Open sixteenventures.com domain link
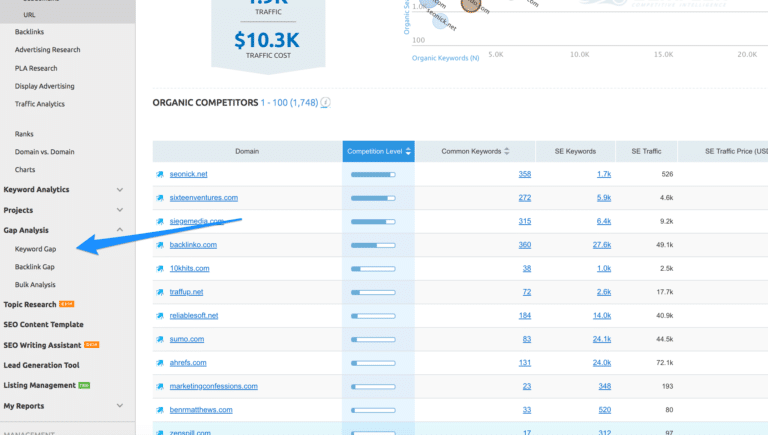 click(x=204, y=198)
